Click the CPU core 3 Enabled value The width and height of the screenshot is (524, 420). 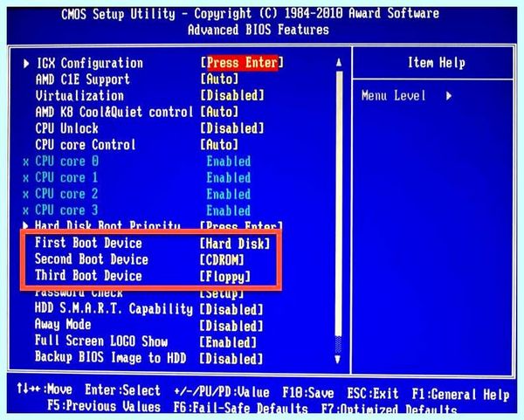click(x=229, y=210)
